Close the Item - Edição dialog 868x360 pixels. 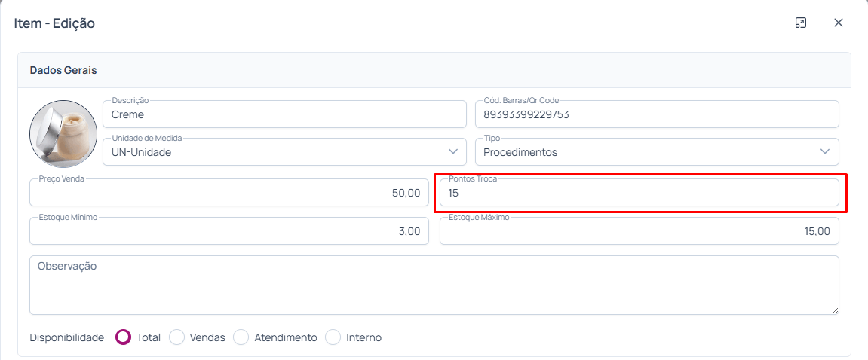tap(838, 23)
